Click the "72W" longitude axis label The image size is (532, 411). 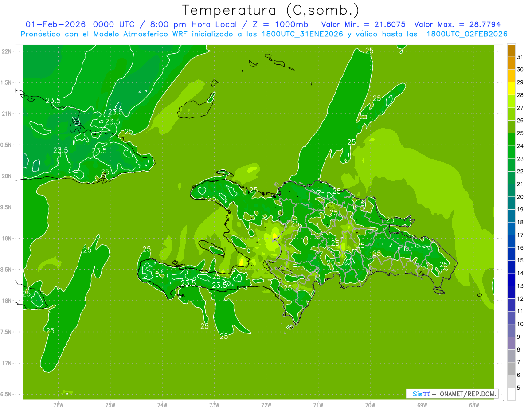(266, 405)
